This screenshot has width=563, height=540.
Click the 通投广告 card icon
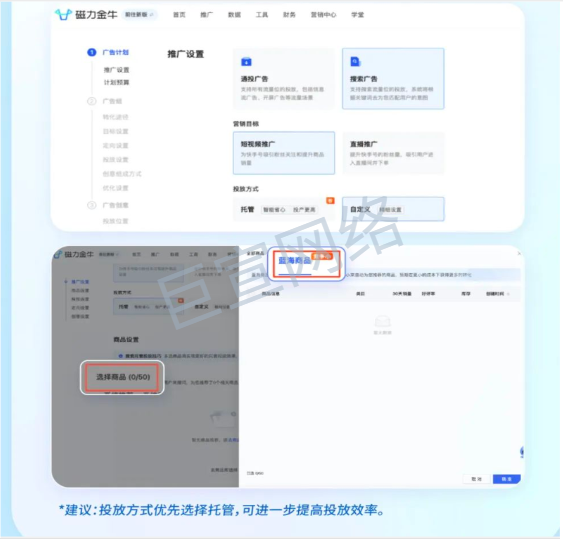(x=246, y=62)
